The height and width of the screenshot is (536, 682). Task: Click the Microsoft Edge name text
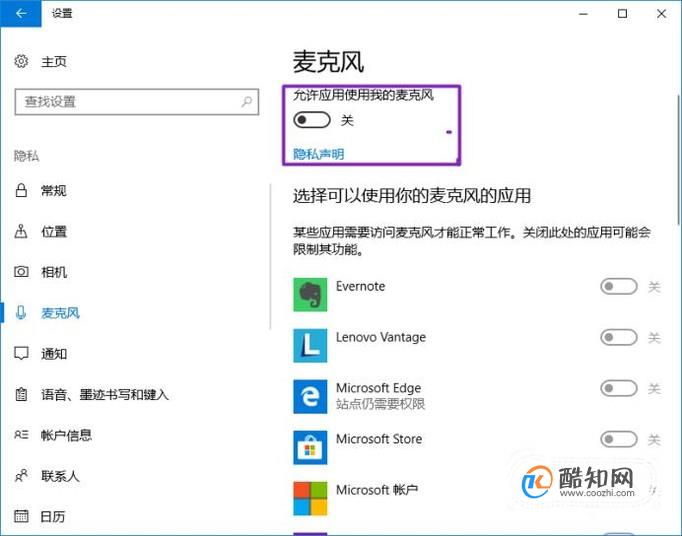tap(378, 388)
